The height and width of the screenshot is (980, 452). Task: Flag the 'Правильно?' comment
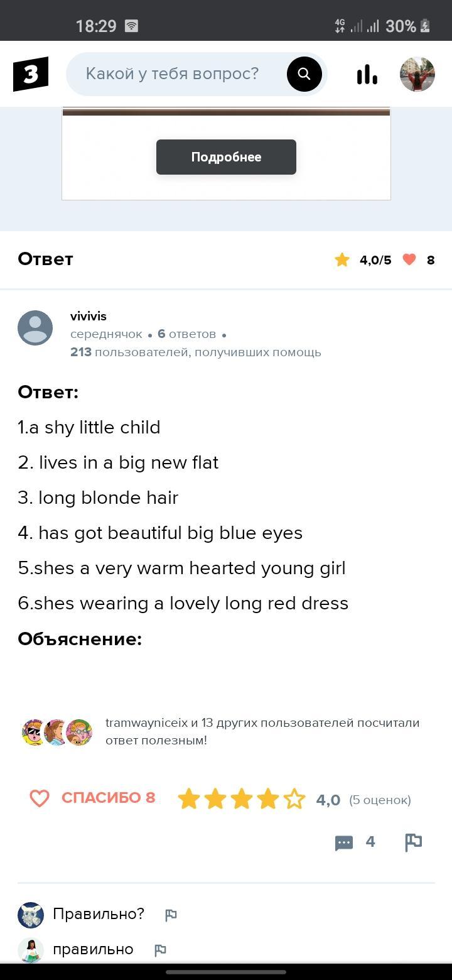coord(171,915)
